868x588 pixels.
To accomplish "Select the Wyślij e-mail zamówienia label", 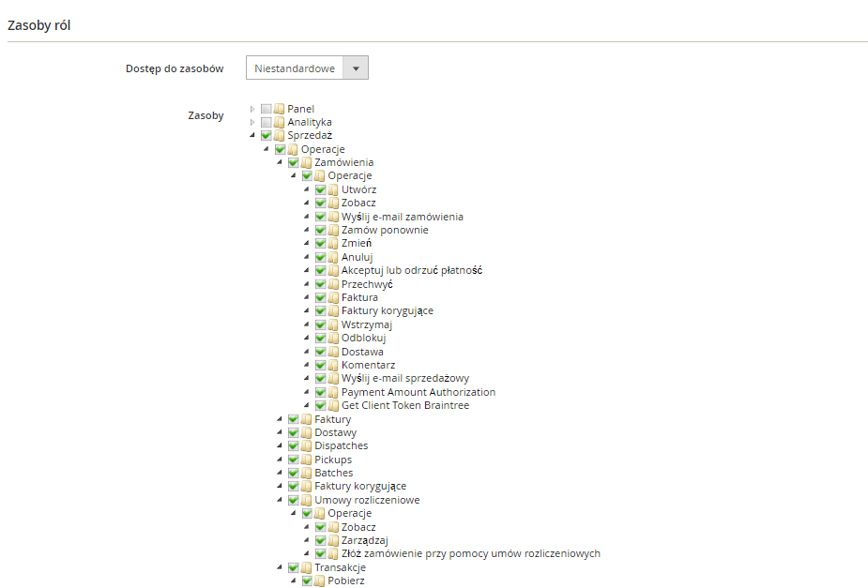I will click(403, 217).
